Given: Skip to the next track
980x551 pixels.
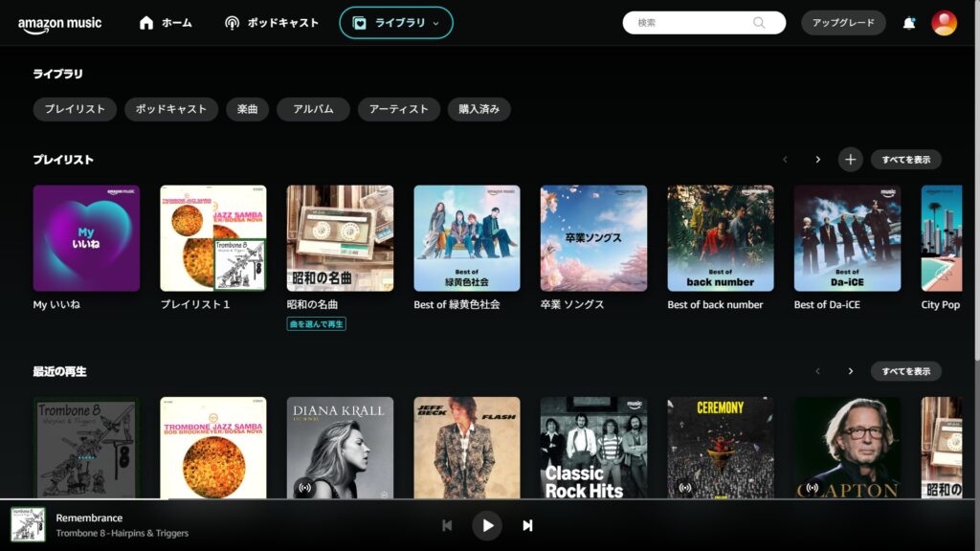Looking at the screenshot, I should (x=527, y=525).
